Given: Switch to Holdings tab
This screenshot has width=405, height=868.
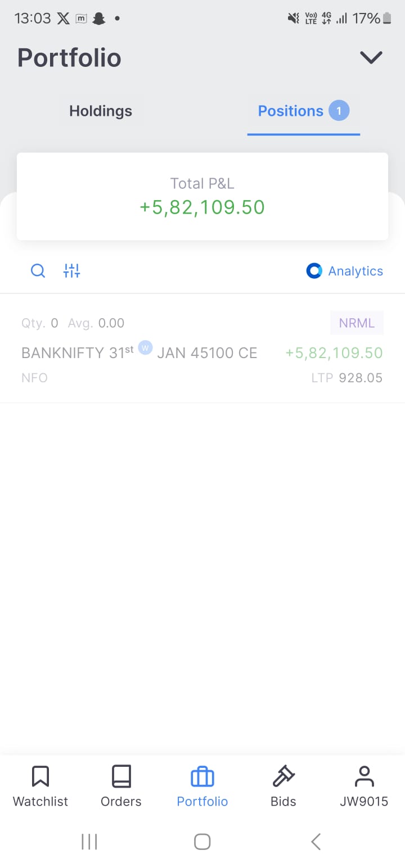Looking at the screenshot, I should click(101, 111).
